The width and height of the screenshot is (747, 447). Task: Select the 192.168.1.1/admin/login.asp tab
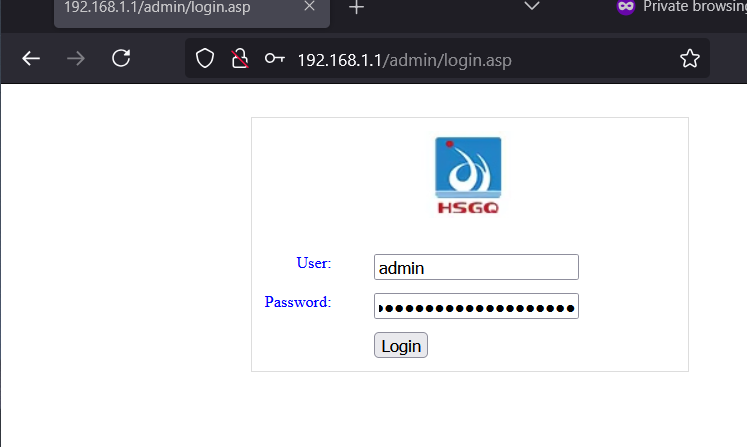(192, 13)
